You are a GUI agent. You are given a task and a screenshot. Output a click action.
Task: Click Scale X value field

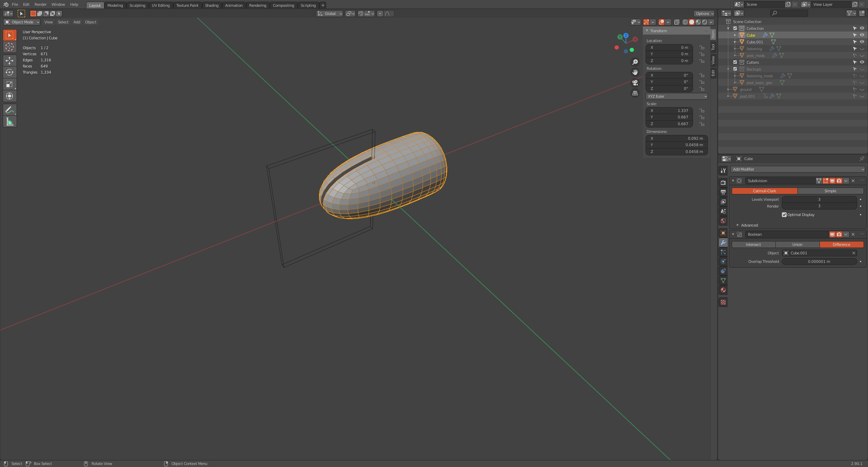(669, 111)
